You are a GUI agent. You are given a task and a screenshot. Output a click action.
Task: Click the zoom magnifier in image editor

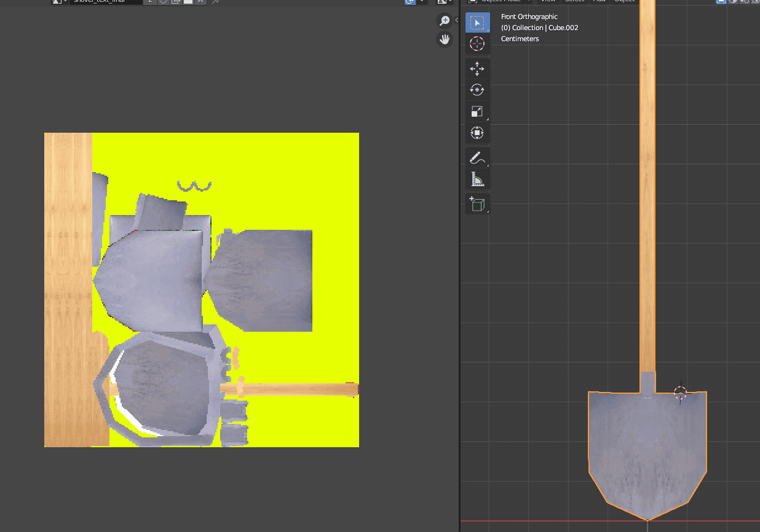pos(444,22)
